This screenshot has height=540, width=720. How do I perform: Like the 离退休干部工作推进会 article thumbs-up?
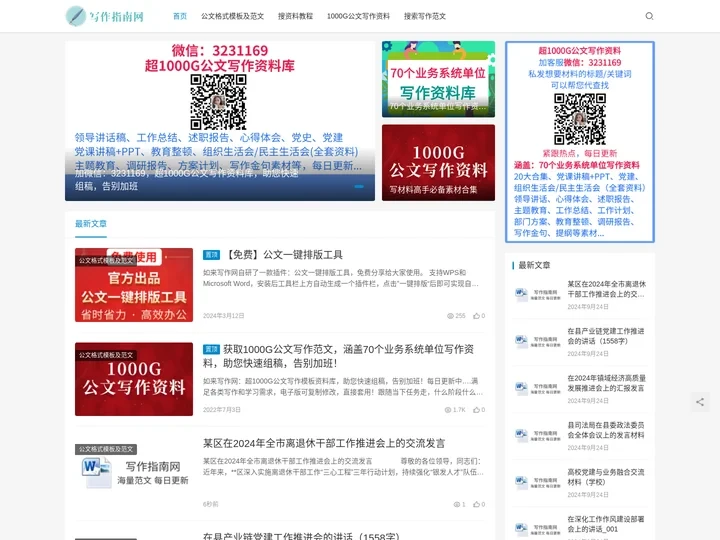point(476,504)
